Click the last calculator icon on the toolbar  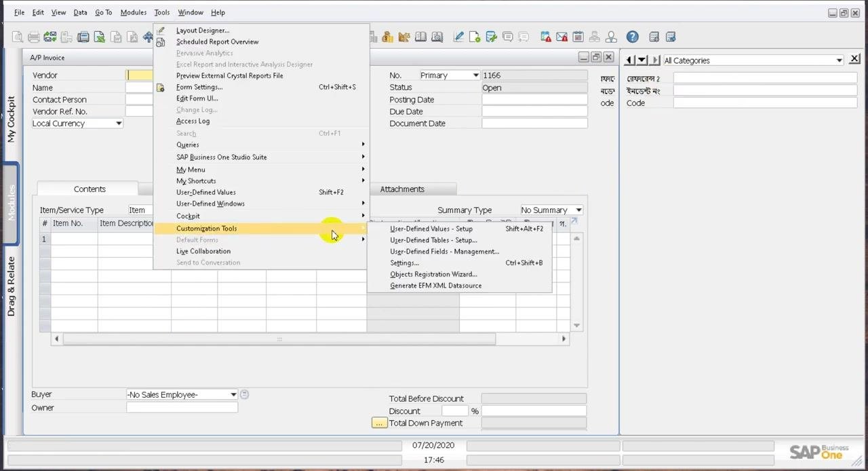[671, 37]
